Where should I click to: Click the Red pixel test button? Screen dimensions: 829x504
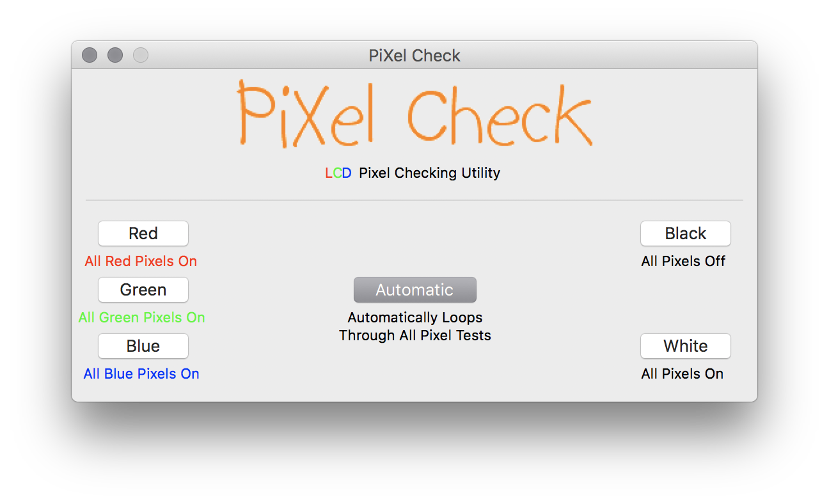143,233
